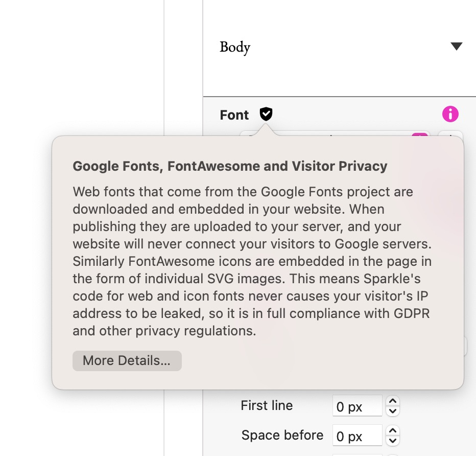Click the popover paragraph about GDPR compliance
Image resolution: width=476 pixels, height=456 pixels.
252,261
